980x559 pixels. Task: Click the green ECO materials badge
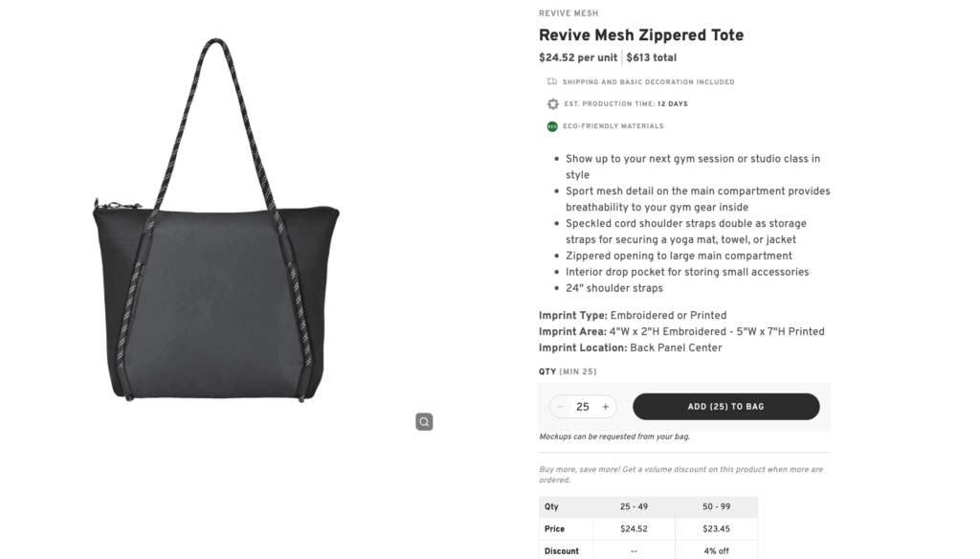coord(551,125)
